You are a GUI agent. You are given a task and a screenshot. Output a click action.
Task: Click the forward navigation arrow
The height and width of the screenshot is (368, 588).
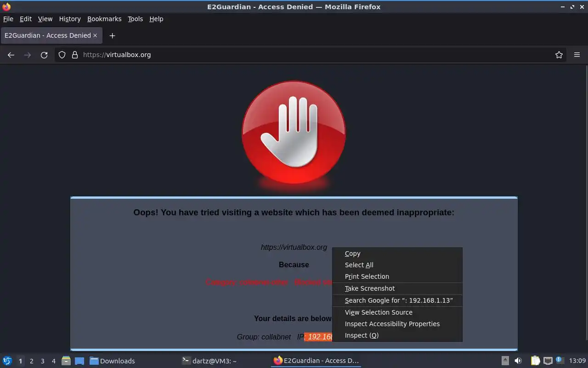28,55
